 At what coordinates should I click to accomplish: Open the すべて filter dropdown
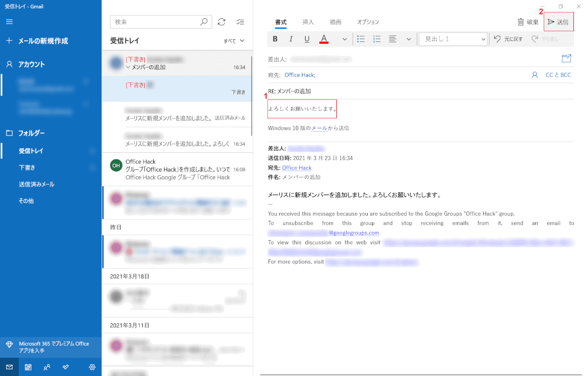(x=234, y=41)
